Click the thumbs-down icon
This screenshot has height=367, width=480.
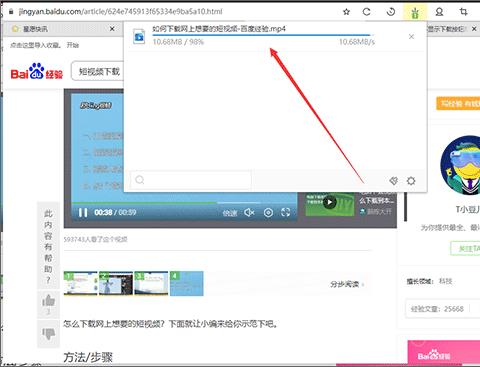[48, 334]
